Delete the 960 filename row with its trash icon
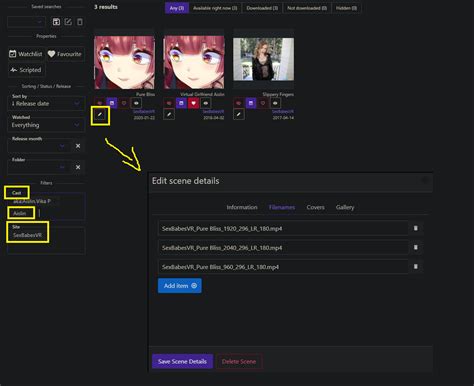474x386 pixels. click(416, 267)
